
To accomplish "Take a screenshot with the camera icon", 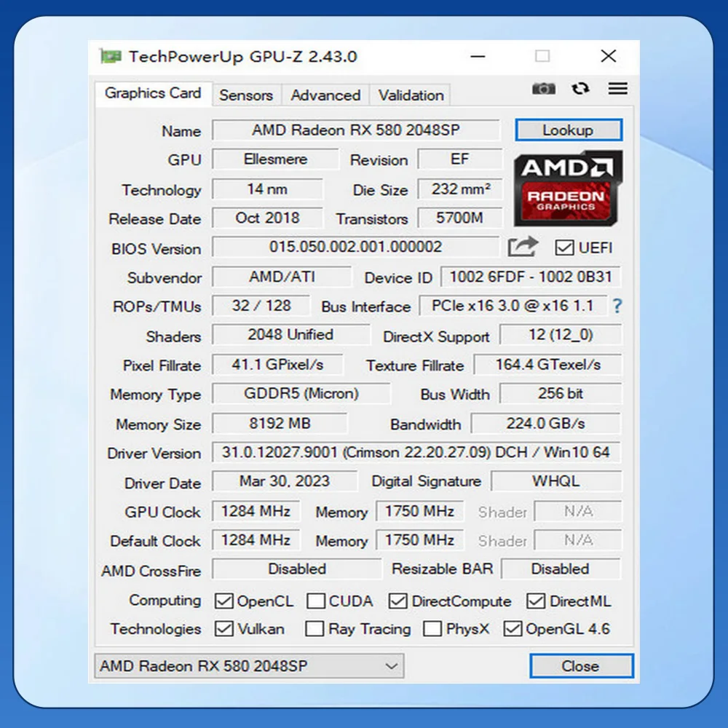I will (x=544, y=88).
